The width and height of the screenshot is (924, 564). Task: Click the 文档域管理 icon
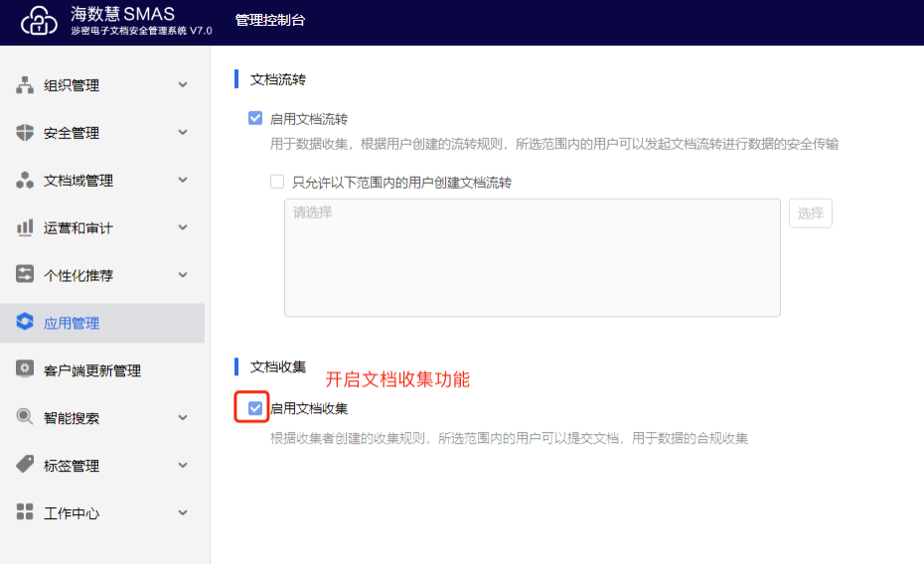pos(25,180)
